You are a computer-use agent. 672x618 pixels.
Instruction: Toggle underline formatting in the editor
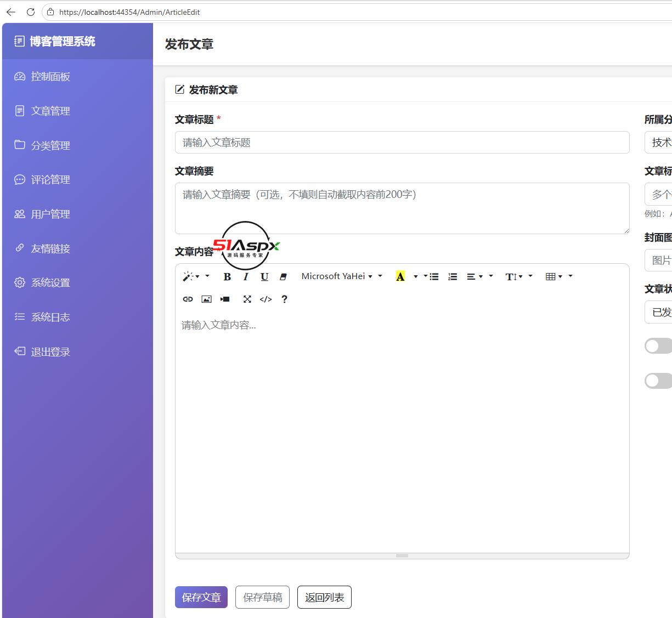pyautogui.click(x=264, y=277)
